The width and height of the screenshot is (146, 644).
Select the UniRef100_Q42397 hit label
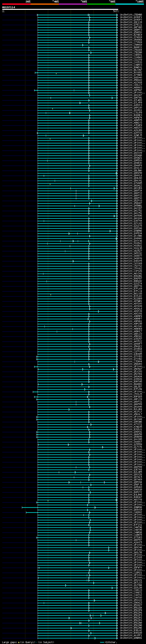(x=131, y=208)
